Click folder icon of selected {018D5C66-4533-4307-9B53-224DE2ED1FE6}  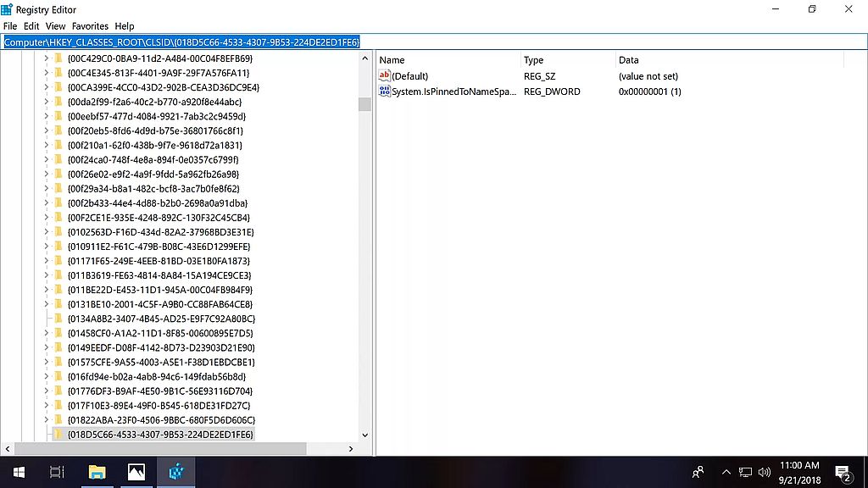pos(58,435)
